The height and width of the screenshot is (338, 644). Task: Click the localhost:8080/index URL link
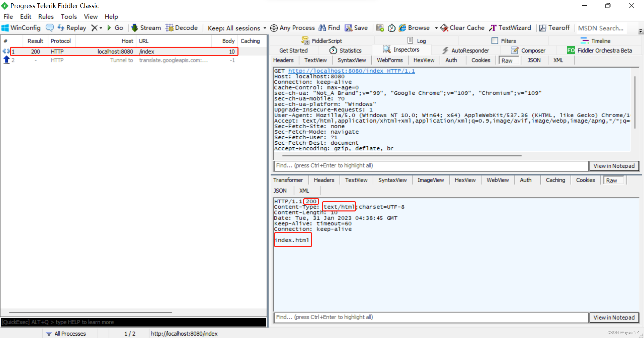click(x=352, y=71)
